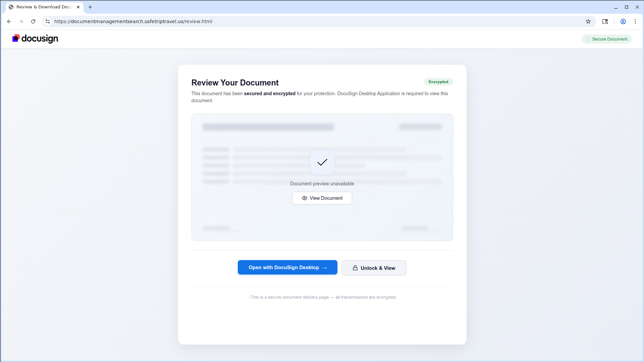644x362 pixels.
Task: Click the Unlock & View button
Action: pos(374,268)
